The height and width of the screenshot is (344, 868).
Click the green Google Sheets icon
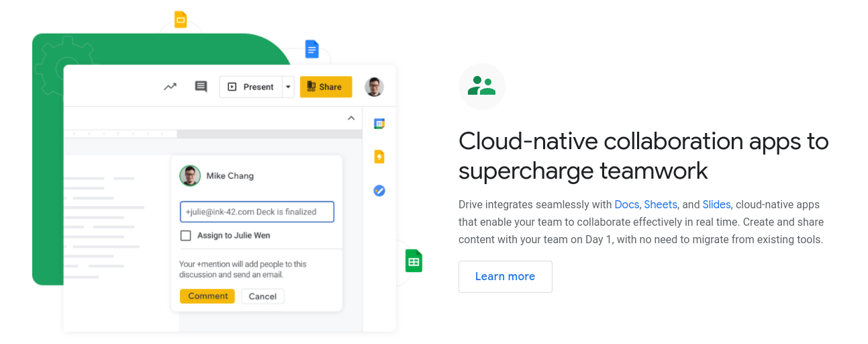pos(414,261)
